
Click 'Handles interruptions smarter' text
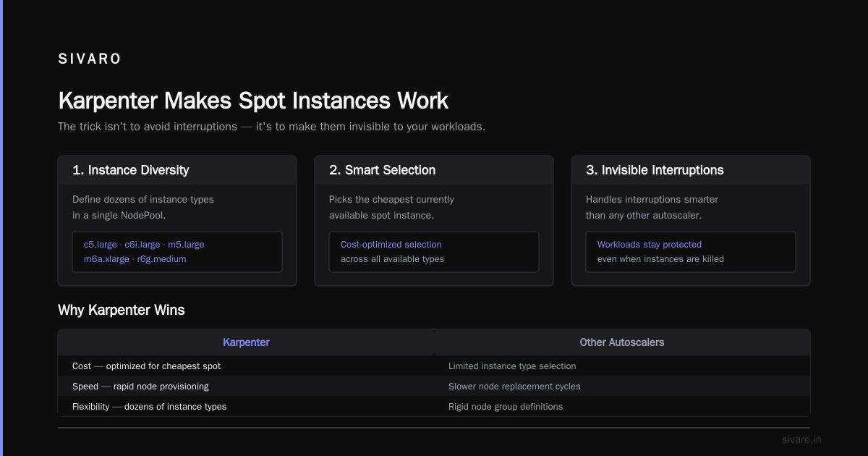point(652,199)
